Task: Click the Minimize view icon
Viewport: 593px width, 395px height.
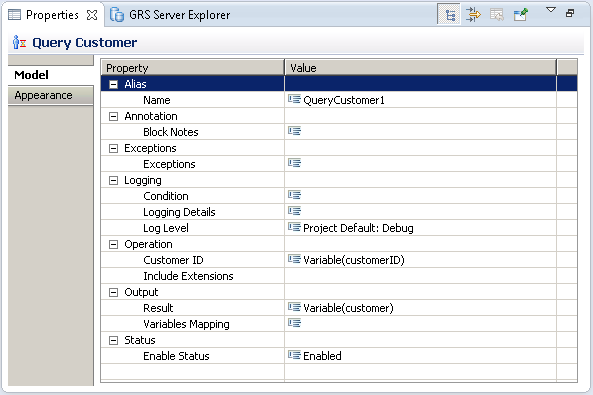Action: (570, 13)
